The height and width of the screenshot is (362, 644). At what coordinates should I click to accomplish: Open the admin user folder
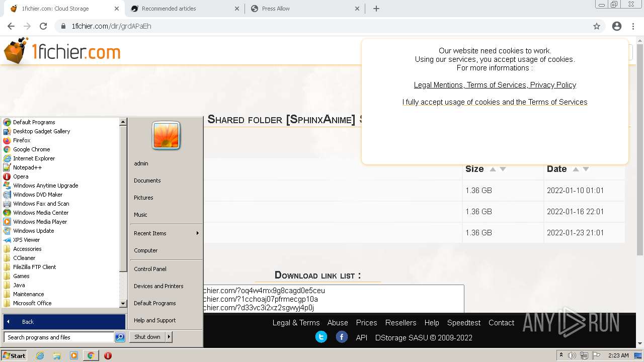coord(141,163)
